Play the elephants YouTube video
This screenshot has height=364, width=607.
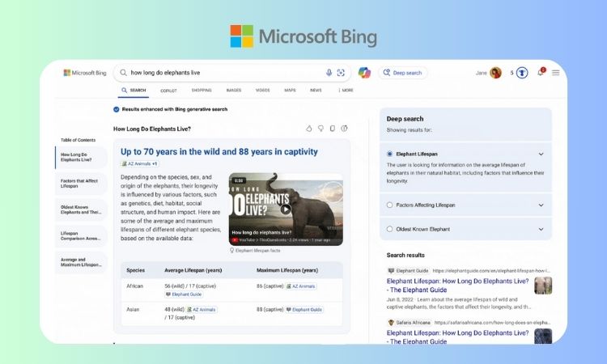pyautogui.click(x=286, y=210)
